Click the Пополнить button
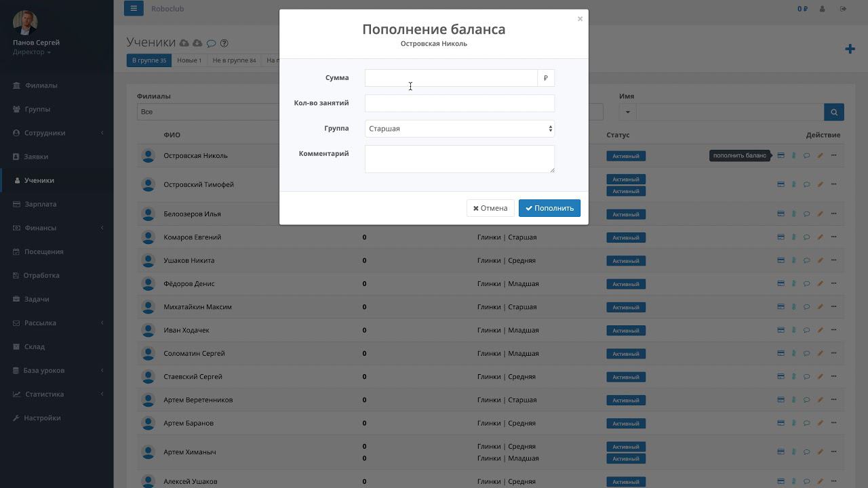This screenshot has width=868, height=488. point(549,208)
